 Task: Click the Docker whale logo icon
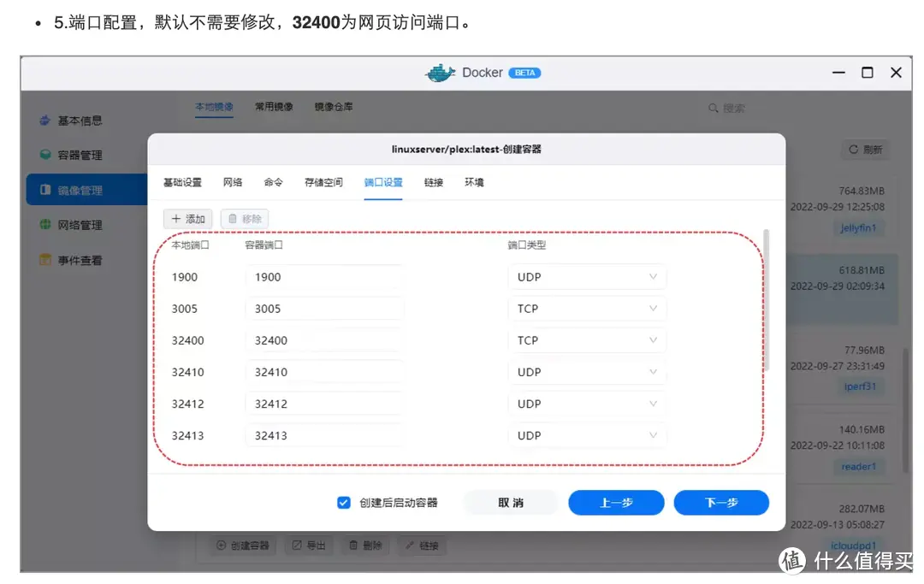[x=440, y=73]
